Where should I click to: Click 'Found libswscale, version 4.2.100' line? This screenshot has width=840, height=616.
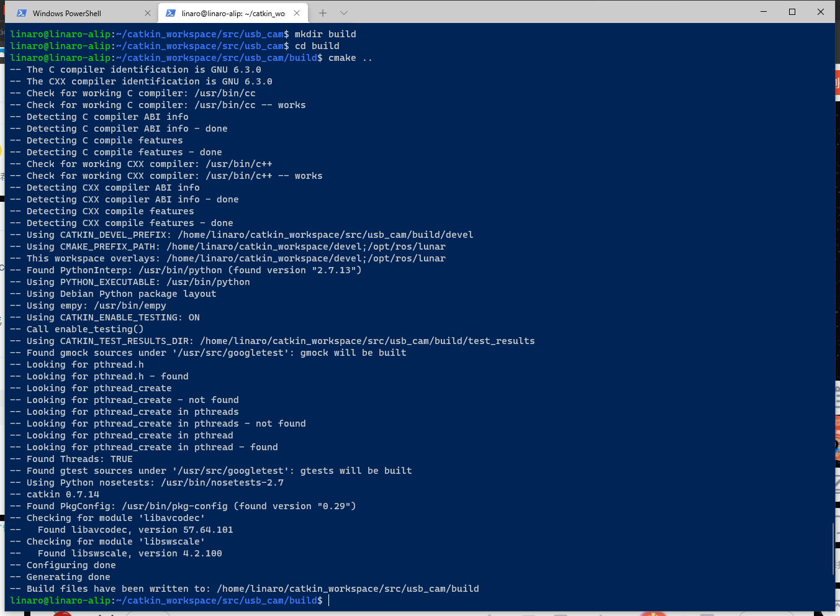116,553
